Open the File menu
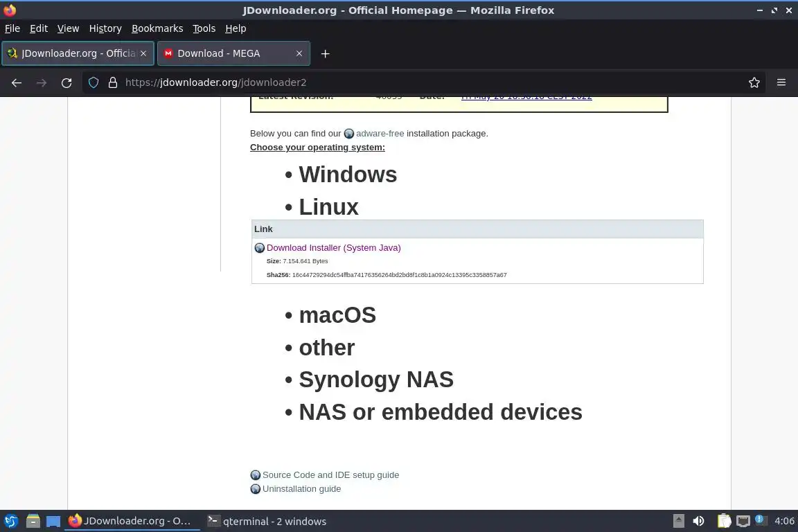This screenshot has height=532, width=798. coord(12,28)
